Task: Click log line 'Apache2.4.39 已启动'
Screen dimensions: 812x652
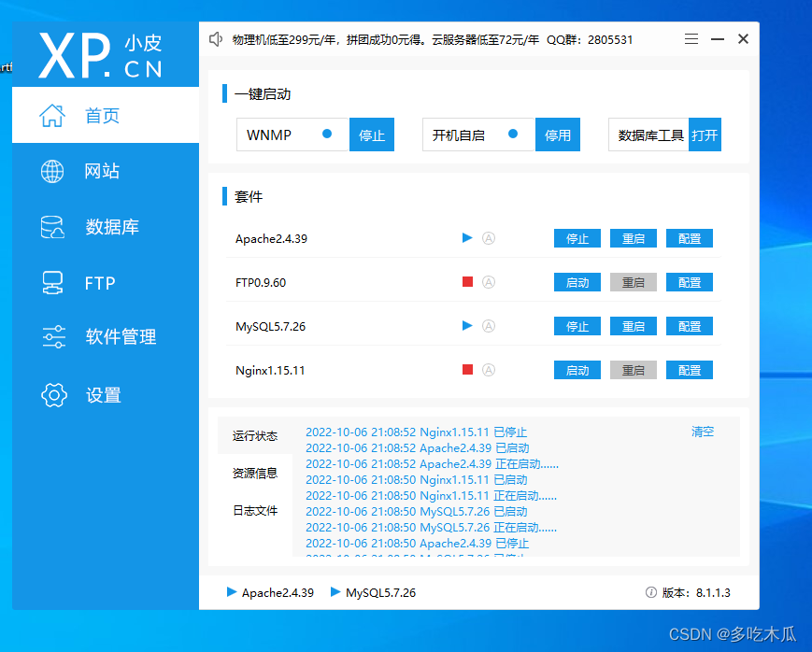Action: 417,448
